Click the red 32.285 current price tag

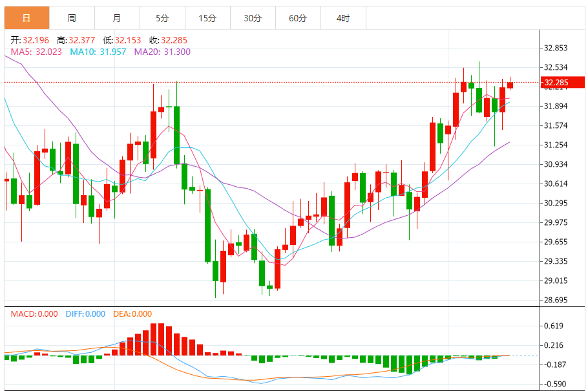563,82
